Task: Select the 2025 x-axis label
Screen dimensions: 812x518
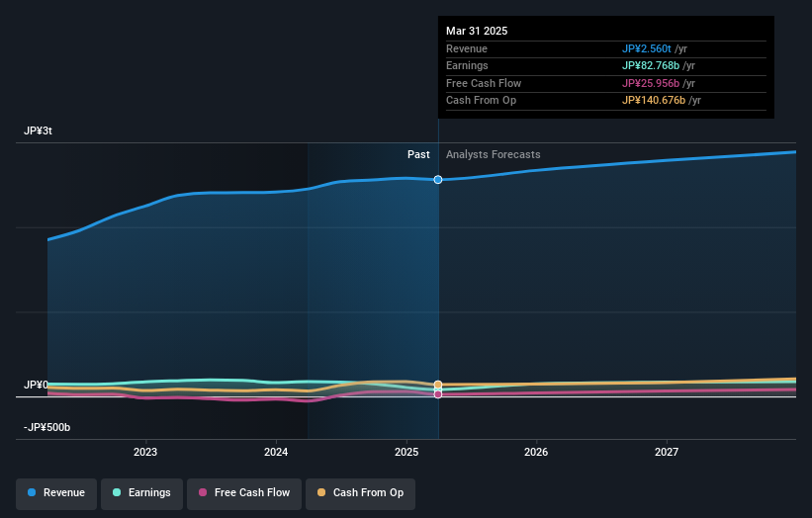Action: pyautogui.click(x=406, y=453)
